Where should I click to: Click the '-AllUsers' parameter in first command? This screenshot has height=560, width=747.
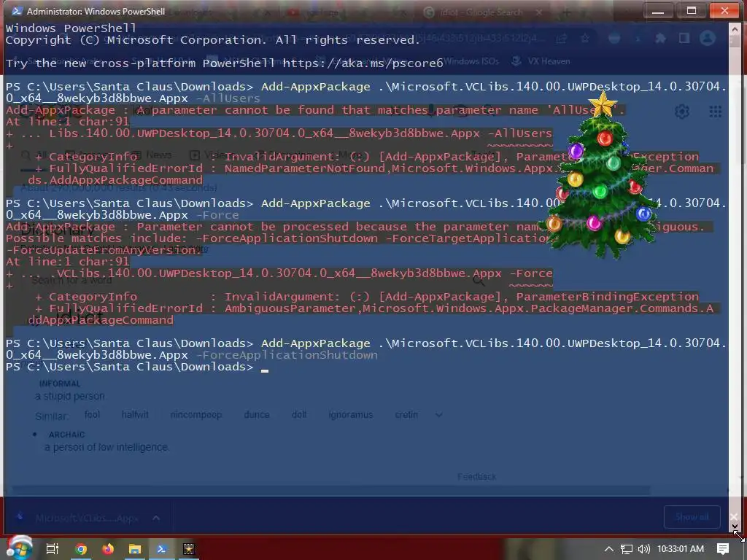[228, 98]
